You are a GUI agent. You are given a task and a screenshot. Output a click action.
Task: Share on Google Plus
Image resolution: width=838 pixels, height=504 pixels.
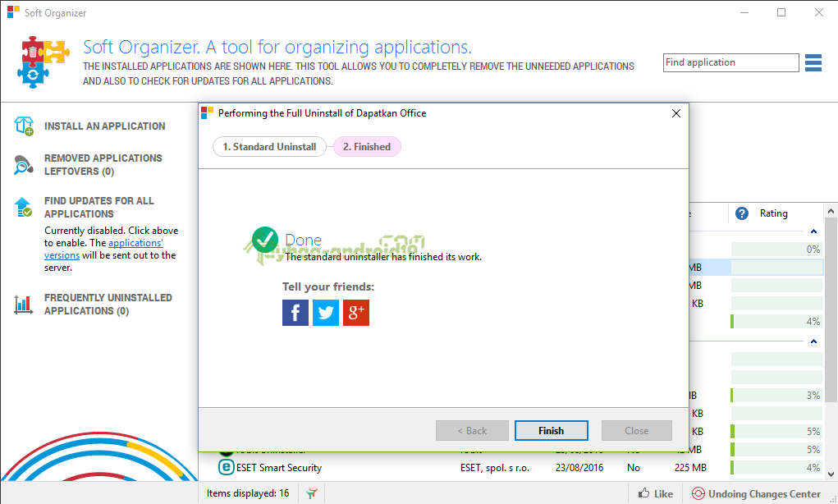(356, 313)
